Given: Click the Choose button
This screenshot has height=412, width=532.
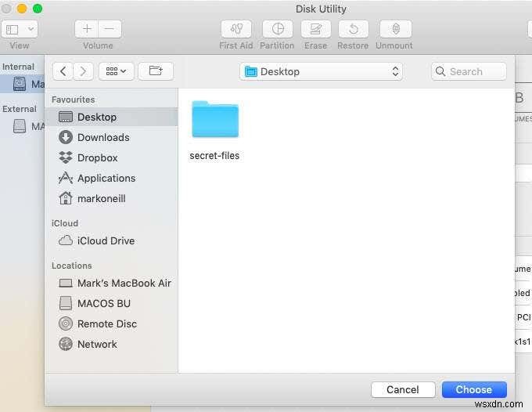Looking at the screenshot, I should (474, 389).
